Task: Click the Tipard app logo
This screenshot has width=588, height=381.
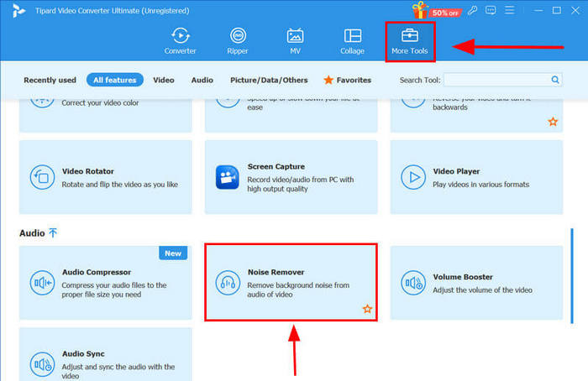Action: point(18,10)
